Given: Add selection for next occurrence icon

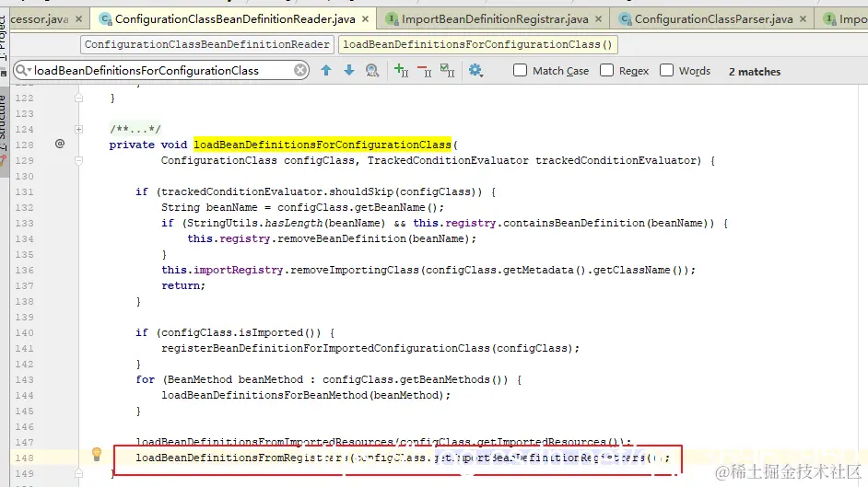Looking at the screenshot, I should tap(402, 71).
